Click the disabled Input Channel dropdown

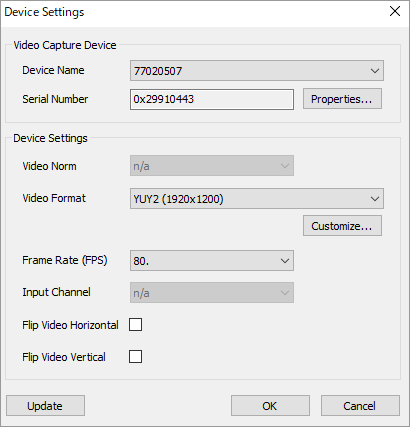212,293
